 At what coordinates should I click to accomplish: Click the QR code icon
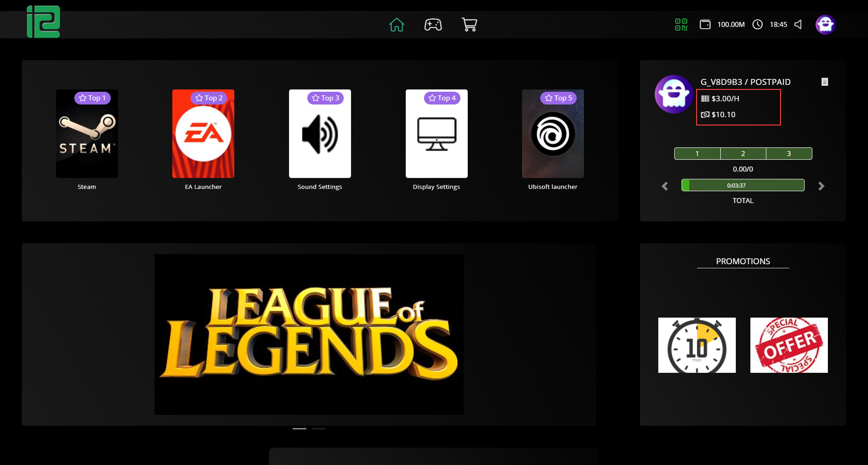(x=681, y=25)
